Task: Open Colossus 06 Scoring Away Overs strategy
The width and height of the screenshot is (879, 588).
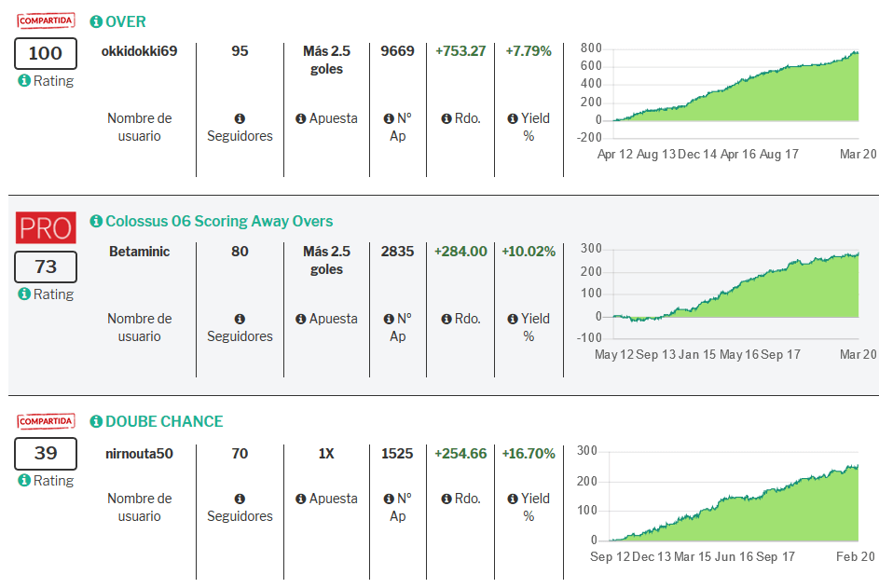Action: tap(219, 222)
